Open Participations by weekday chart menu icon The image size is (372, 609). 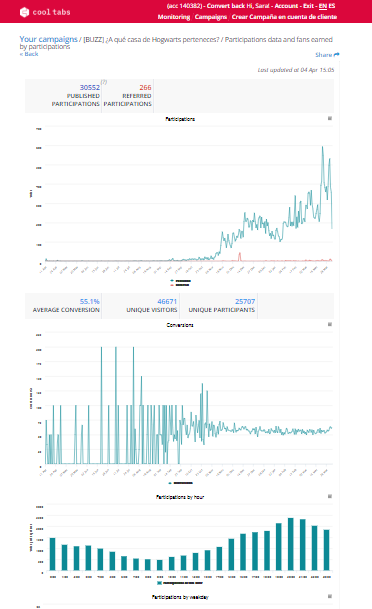(330, 596)
